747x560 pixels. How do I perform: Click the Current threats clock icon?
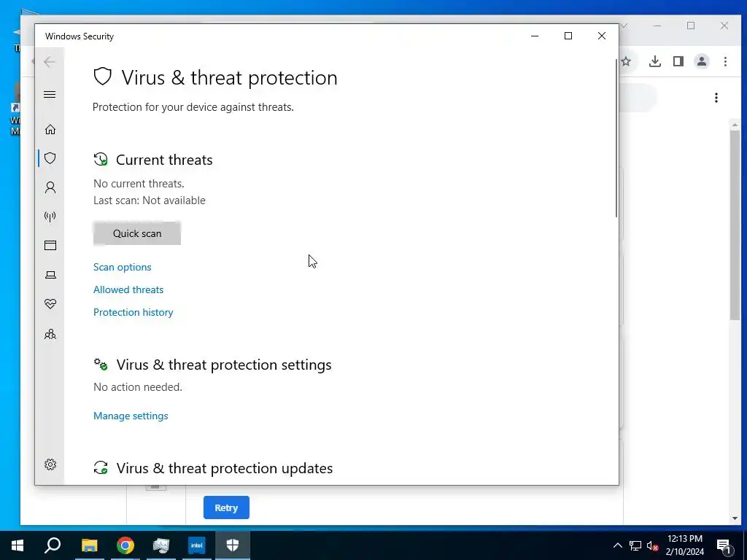(x=101, y=159)
